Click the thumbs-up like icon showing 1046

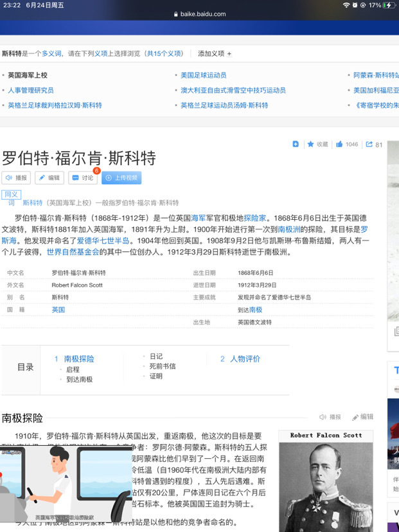tap(339, 144)
